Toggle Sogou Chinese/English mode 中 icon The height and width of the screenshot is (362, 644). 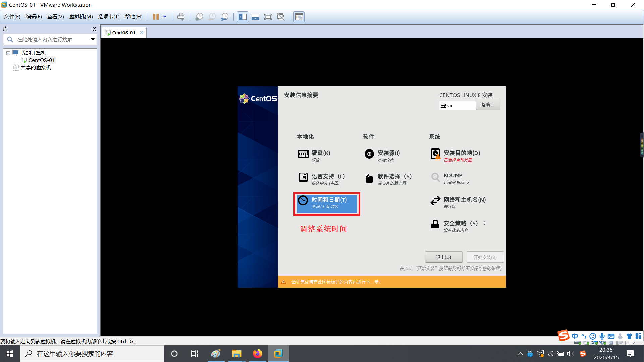[575, 336]
